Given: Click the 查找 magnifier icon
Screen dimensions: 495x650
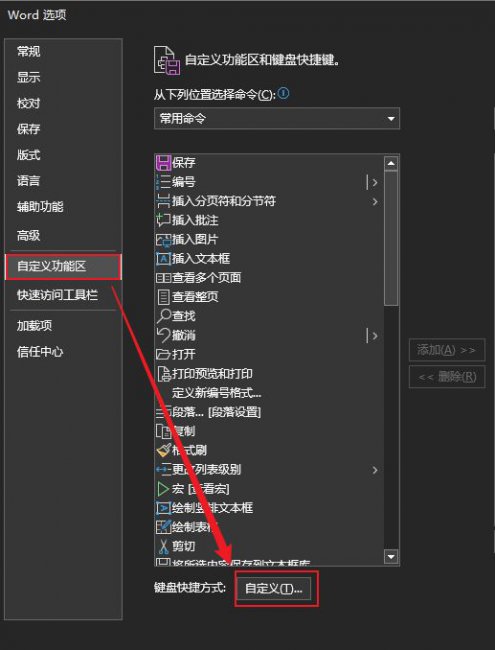Looking at the screenshot, I should click(163, 316).
